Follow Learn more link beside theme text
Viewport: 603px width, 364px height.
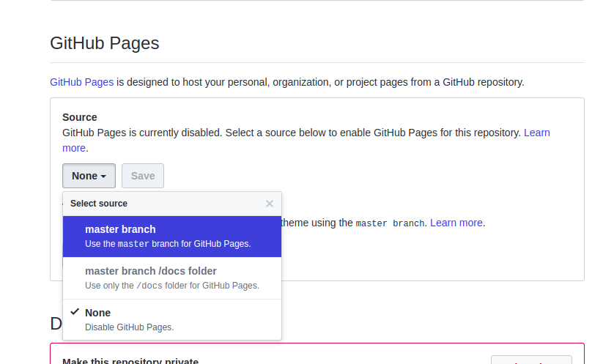(456, 223)
